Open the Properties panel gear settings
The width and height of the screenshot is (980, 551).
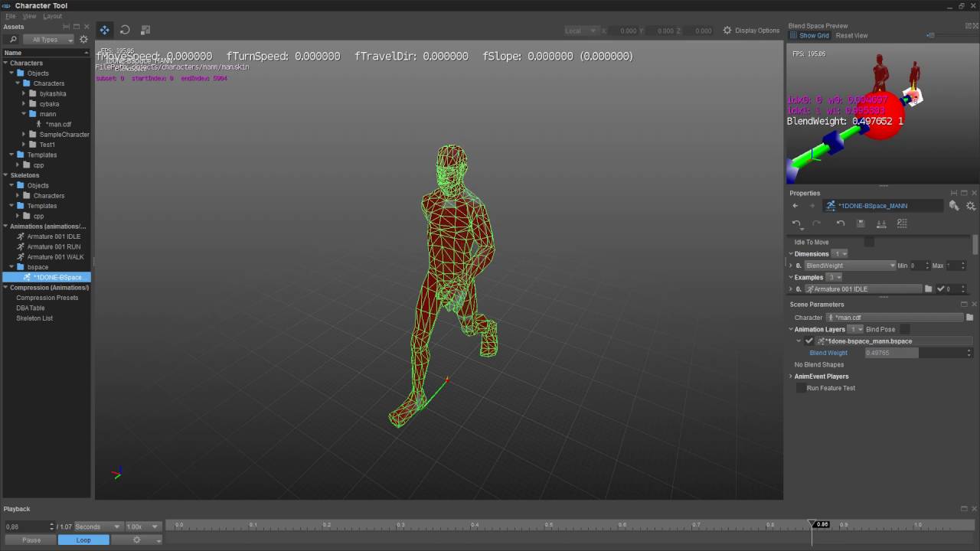point(971,206)
